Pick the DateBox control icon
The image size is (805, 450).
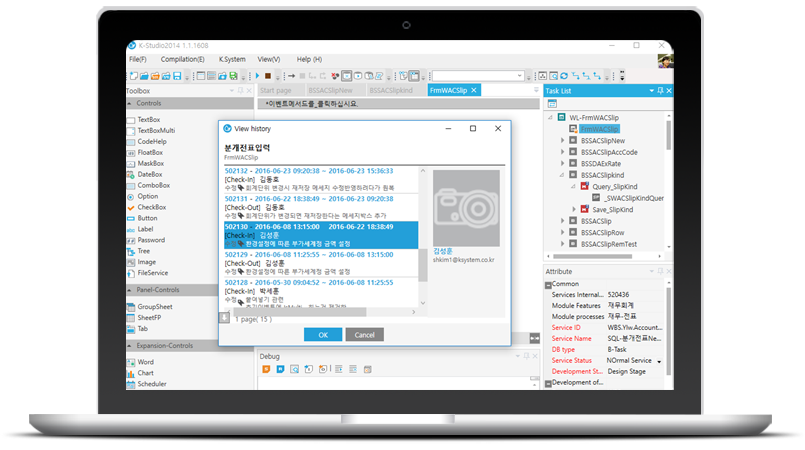point(131,174)
